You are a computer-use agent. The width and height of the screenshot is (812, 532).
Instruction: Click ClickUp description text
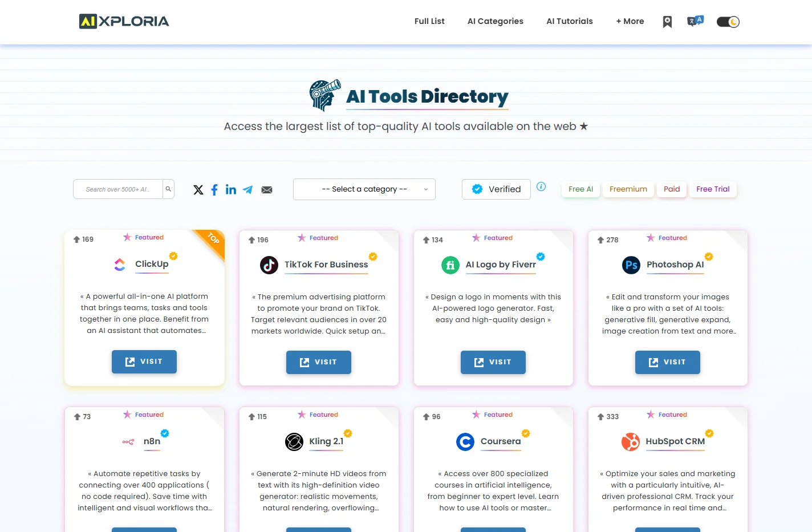point(144,314)
